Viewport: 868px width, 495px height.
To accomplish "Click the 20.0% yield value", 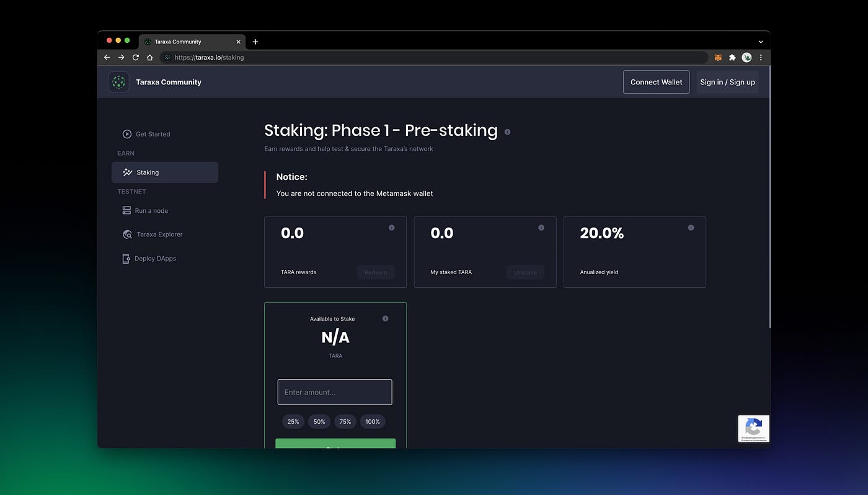I will click(601, 233).
